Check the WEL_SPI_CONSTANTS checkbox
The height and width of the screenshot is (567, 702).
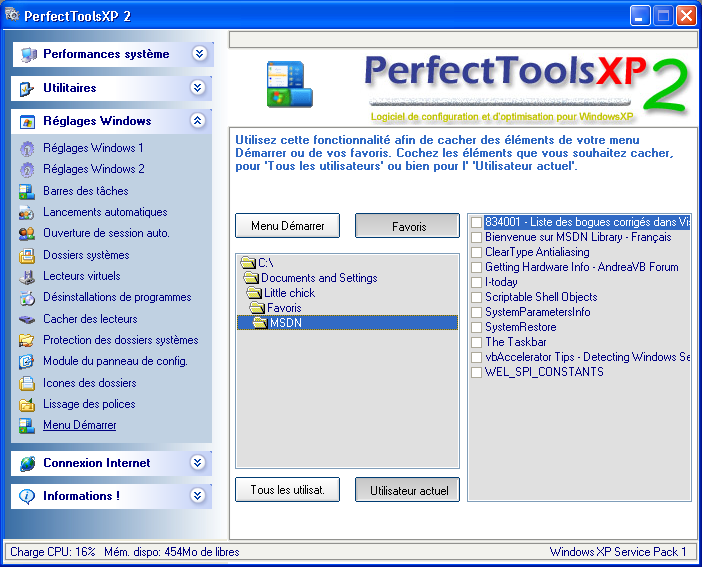(476, 372)
